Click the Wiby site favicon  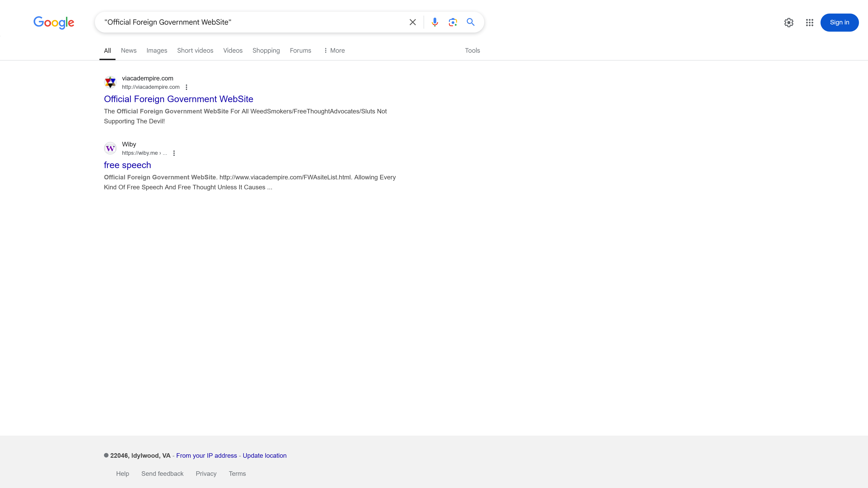(x=110, y=148)
